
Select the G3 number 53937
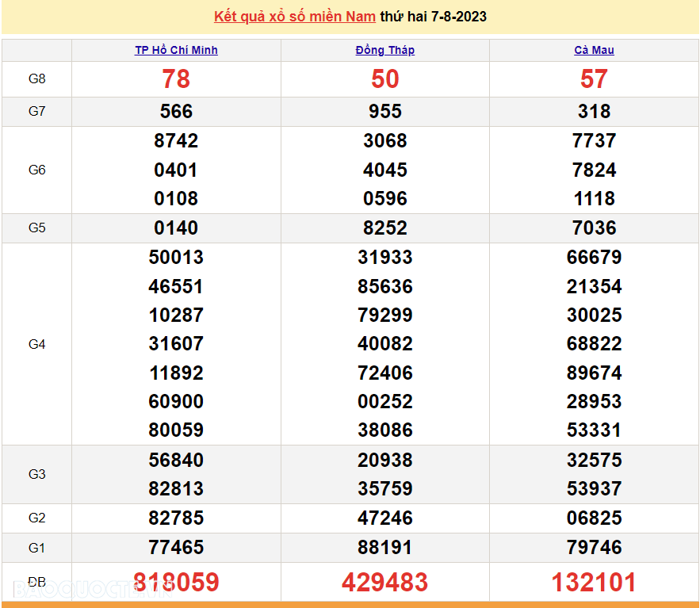(594, 489)
